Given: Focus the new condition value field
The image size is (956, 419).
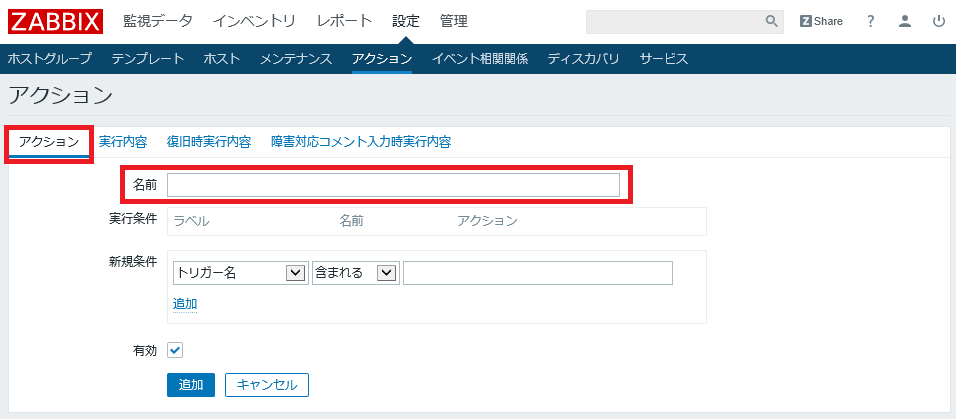Looking at the screenshot, I should (538, 273).
